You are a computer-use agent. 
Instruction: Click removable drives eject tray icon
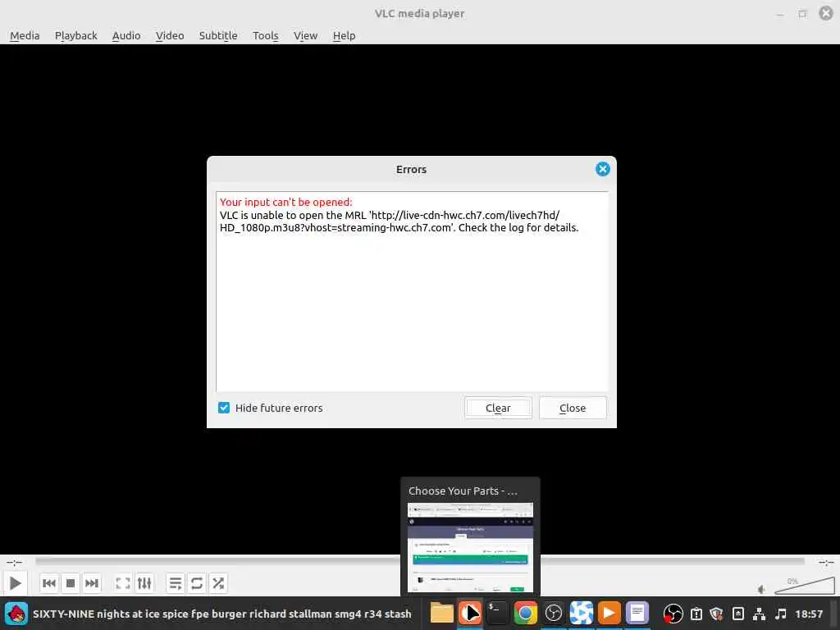[738, 614]
